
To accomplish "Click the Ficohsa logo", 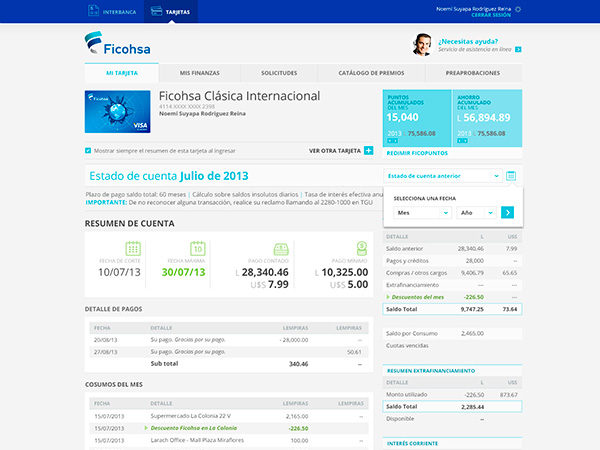I will [x=117, y=43].
